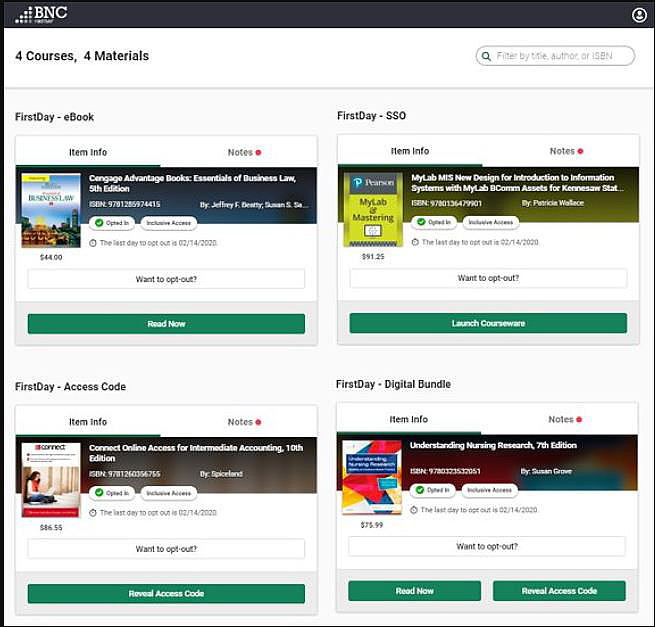The width and height of the screenshot is (655, 627).
Task: Focus the filter by title, author, or ISBN field
Action: tap(555, 56)
